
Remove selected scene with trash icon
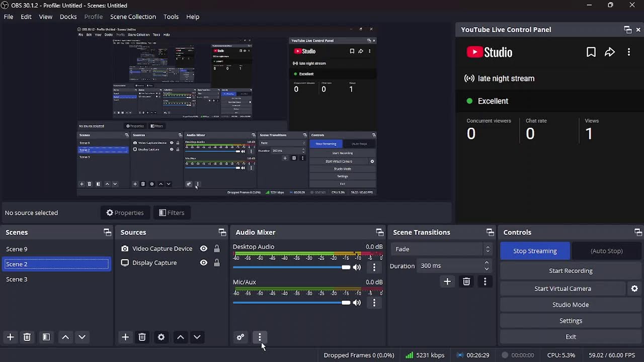pyautogui.click(x=27, y=337)
